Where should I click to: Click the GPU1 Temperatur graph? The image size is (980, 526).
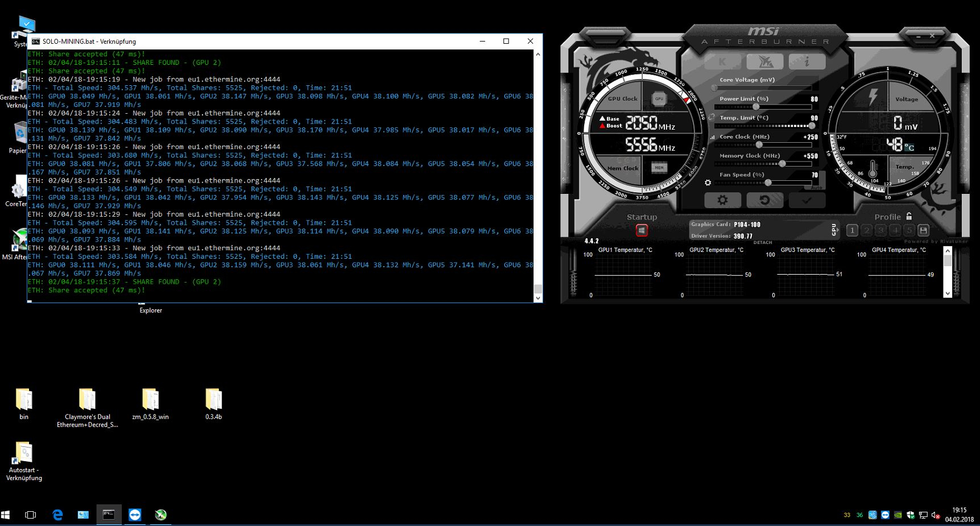tap(623, 275)
